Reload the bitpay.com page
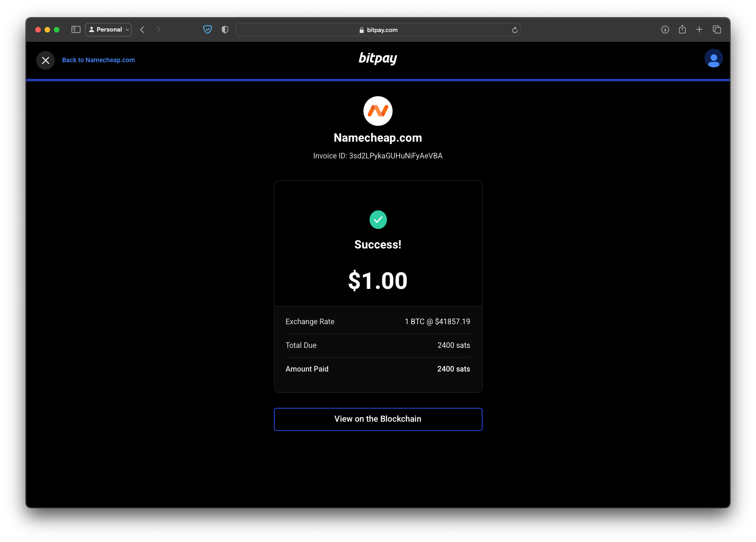 [515, 30]
